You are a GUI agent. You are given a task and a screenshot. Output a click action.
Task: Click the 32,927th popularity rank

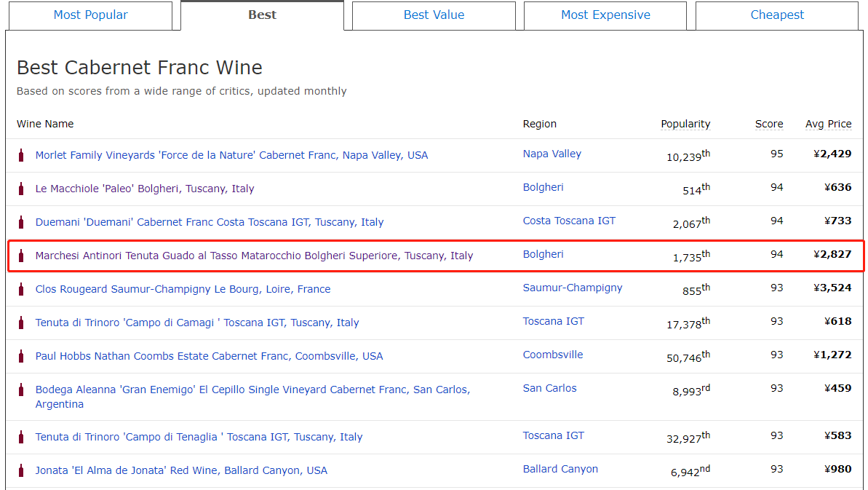tap(688, 438)
